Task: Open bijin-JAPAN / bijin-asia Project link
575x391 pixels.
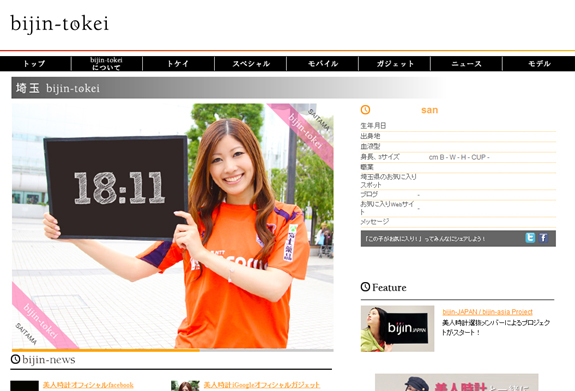Action: (487, 312)
